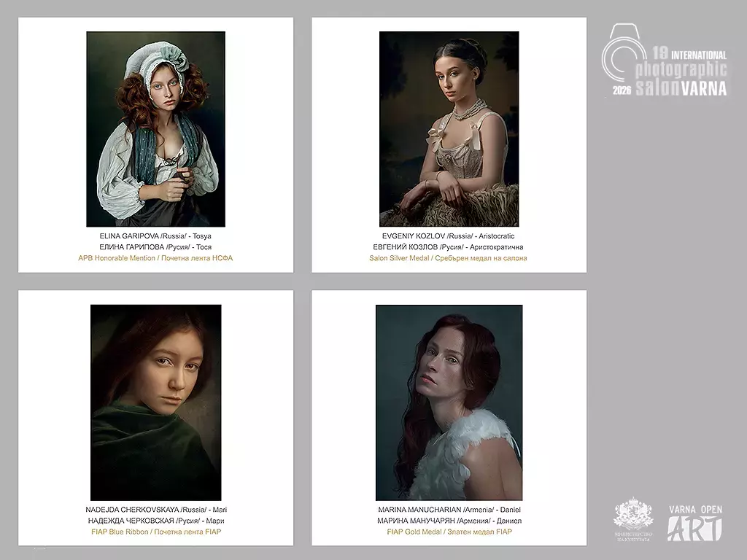Open the Mari portrait by Nadejda Cherkovskaya
Screen dimensions: 747x560
pos(156,402)
